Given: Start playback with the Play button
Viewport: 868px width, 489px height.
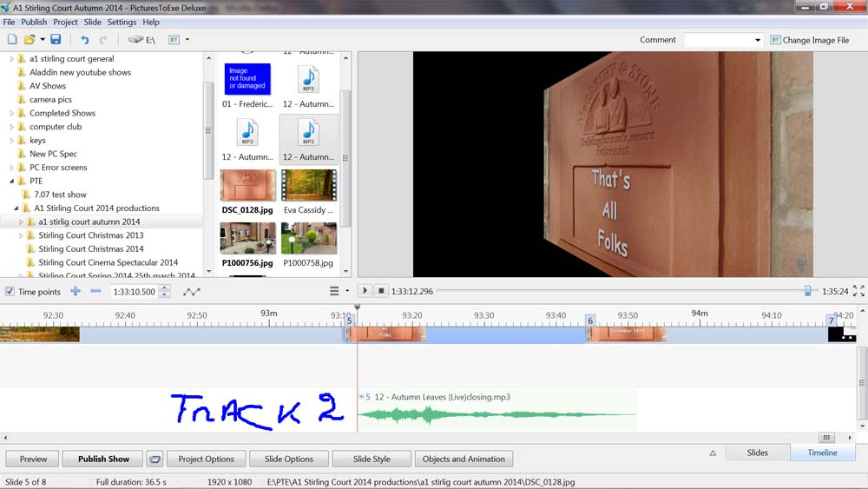Looking at the screenshot, I should (x=365, y=291).
